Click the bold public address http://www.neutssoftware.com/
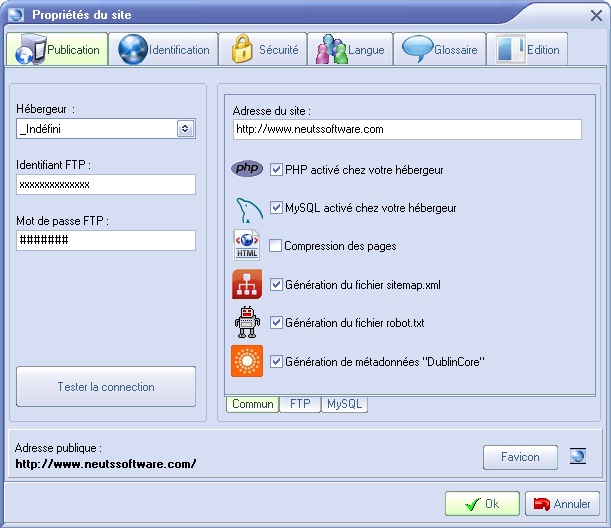The width and height of the screenshot is (611, 528). [x=106, y=464]
